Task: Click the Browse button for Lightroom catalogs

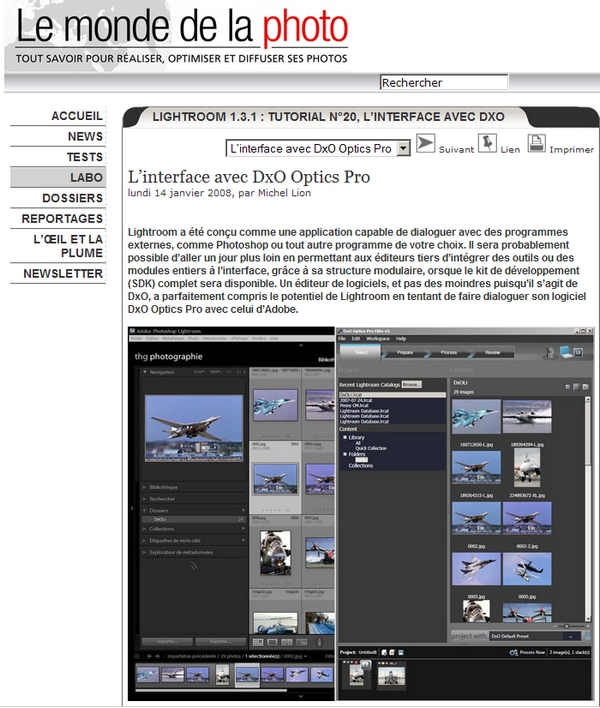Action: [x=411, y=384]
